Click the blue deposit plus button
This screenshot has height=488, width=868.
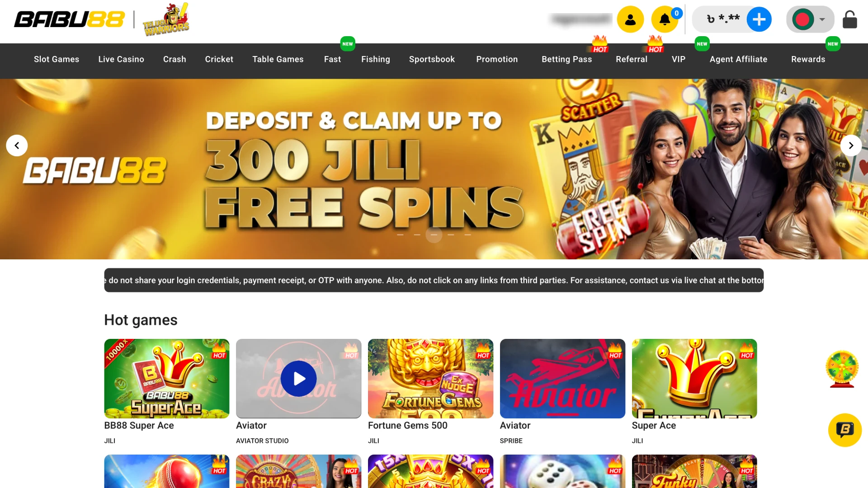759,19
